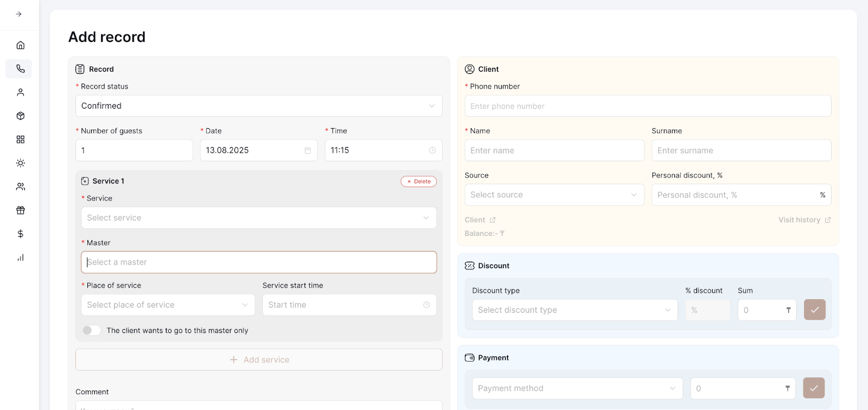Toggle client wants this master only
This screenshot has height=410, width=868.
[91, 330]
